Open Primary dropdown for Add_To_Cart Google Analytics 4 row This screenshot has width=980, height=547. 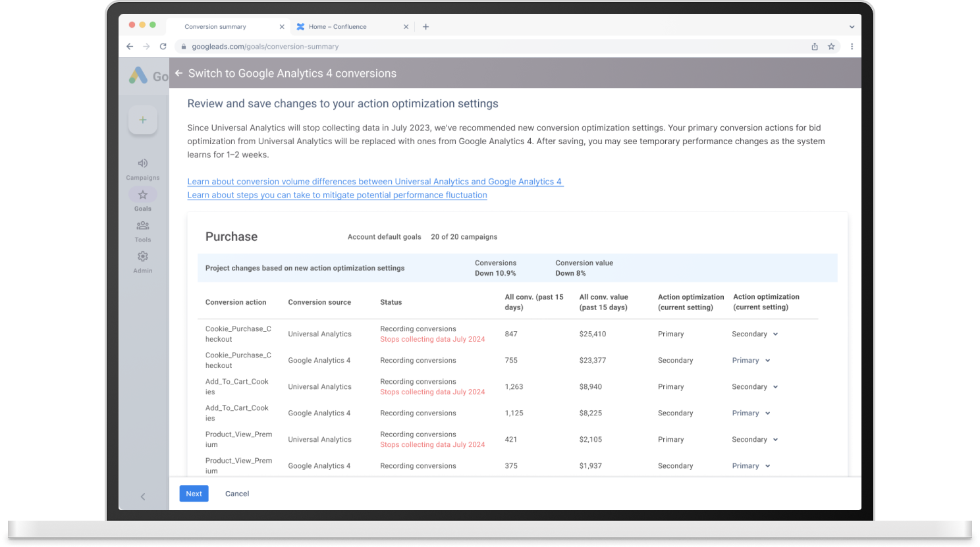pos(751,413)
